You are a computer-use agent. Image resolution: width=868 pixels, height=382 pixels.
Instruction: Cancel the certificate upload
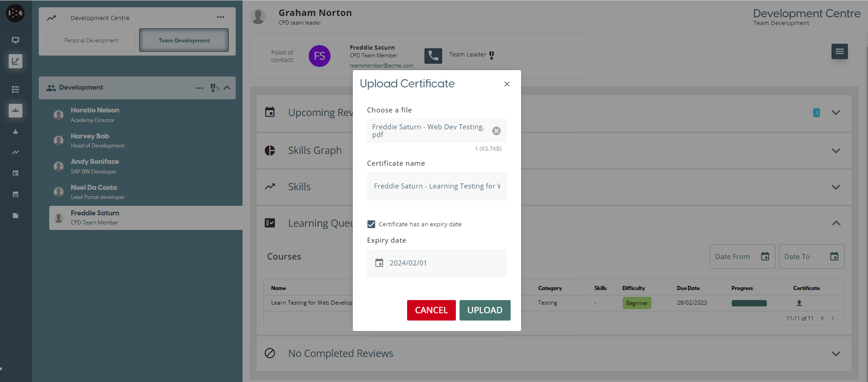click(x=431, y=310)
